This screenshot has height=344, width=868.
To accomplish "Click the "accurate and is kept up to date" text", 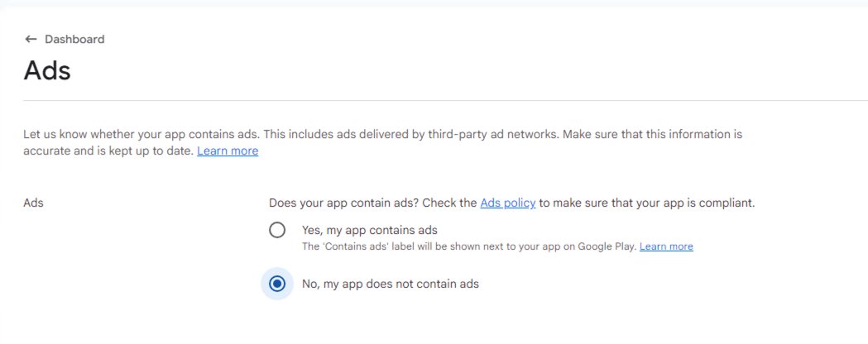I will (108, 150).
